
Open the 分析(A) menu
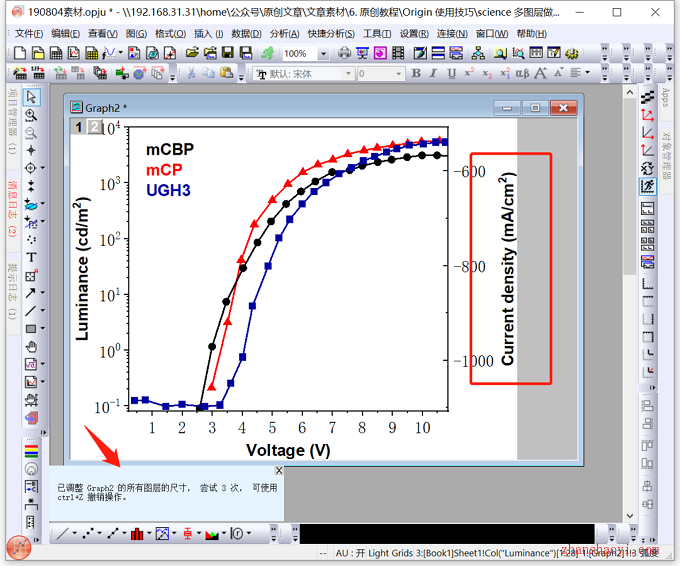click(x=284, y=33)
